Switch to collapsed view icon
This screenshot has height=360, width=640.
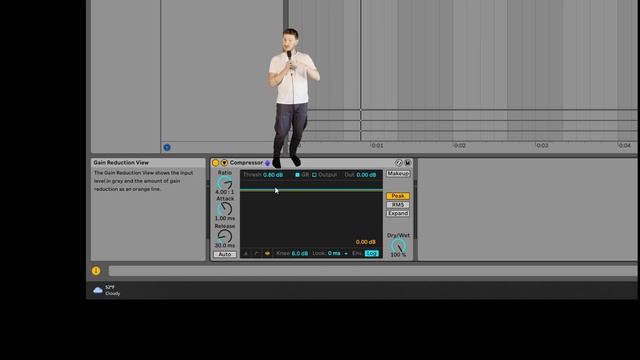(x=246, y=253)
